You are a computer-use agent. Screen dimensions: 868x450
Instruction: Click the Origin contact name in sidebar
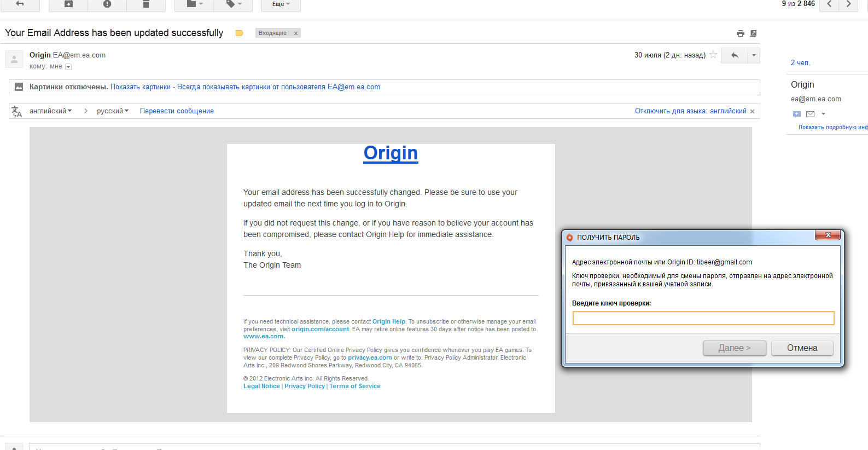[802, 84]
